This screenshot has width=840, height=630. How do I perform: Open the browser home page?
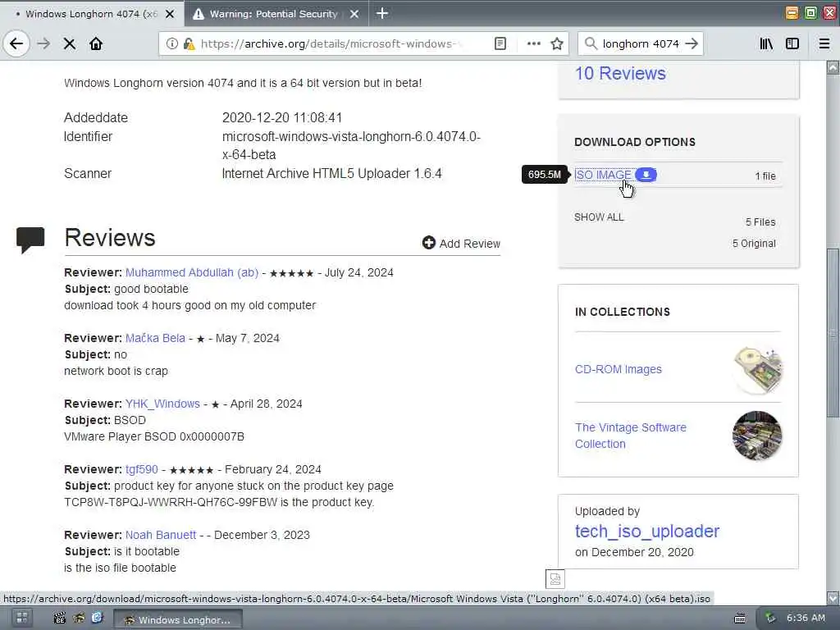(96, 44)
